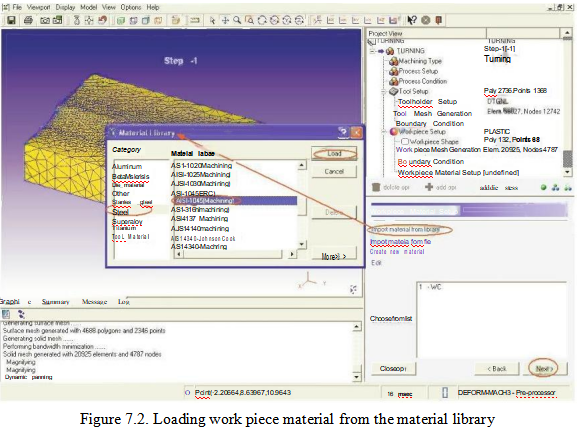Viewport: 578px width, 429px height.
Task: Click the add operation plus icon
Action: (x=429, y=187)
